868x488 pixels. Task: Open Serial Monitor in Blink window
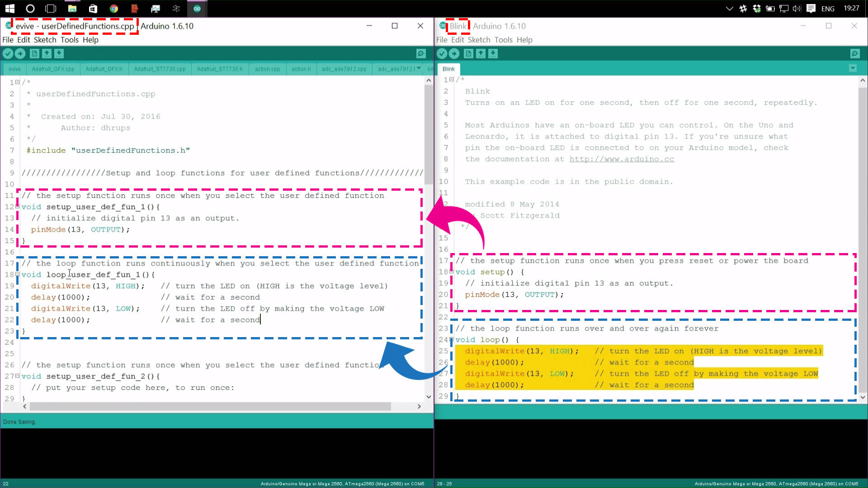855,54
